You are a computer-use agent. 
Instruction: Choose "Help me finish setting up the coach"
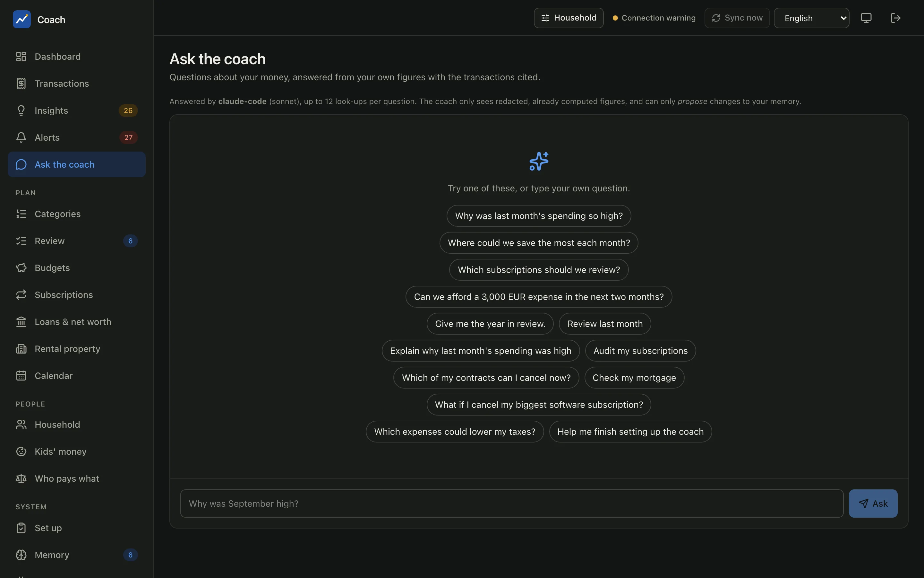(630, 432)
